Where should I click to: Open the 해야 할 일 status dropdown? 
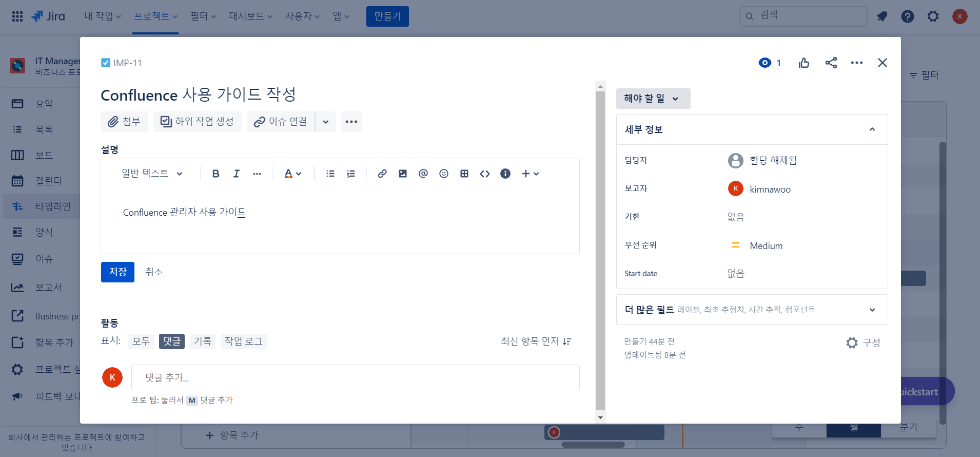point(653,99)
